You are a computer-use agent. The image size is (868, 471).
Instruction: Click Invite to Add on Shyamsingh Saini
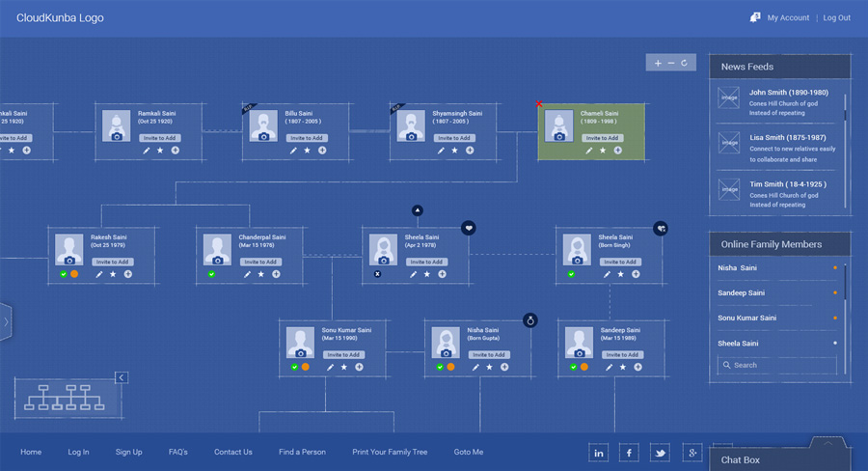tap(453, 138)
